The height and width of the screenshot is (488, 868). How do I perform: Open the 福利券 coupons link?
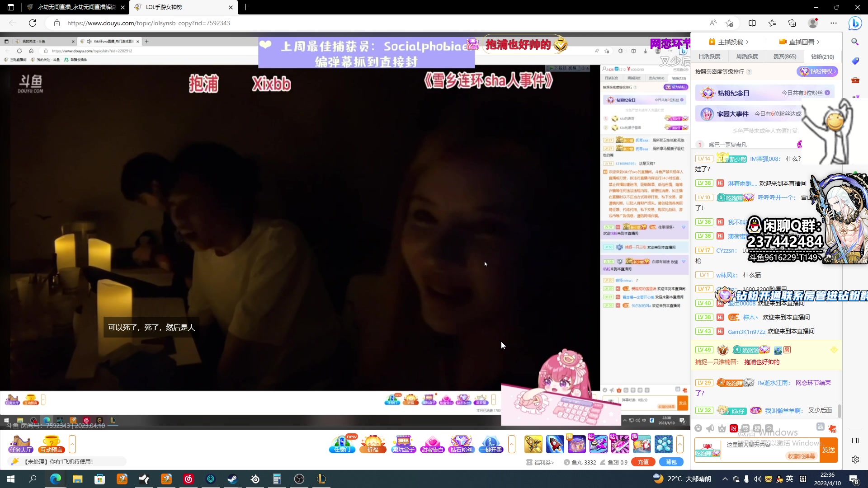click(x=540, y=462)
